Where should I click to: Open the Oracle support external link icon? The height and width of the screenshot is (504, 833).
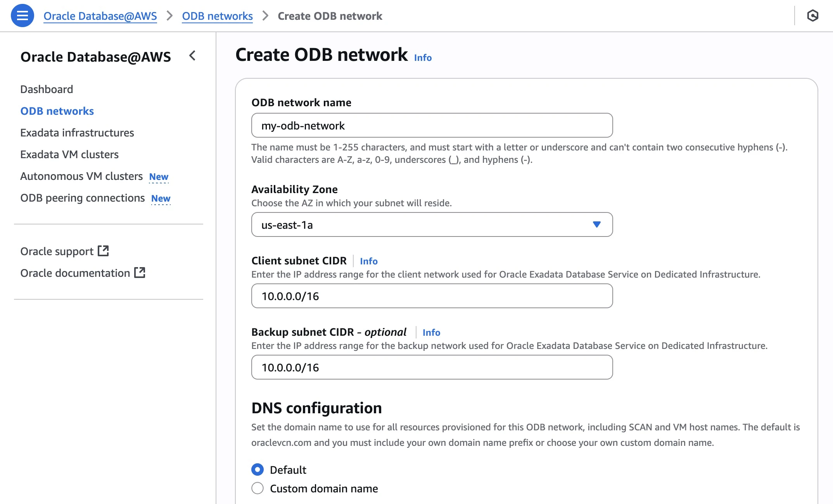click(103, 251)
